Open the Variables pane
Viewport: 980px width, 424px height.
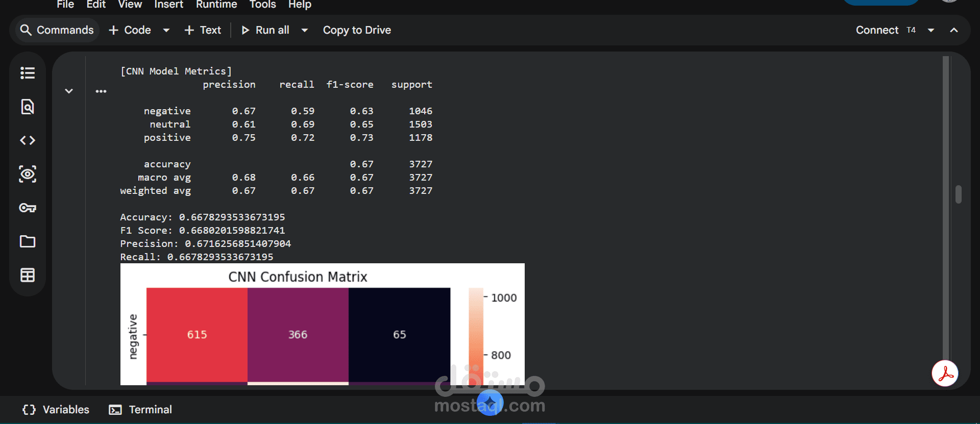pyautogui.click(x=56, y=410)
